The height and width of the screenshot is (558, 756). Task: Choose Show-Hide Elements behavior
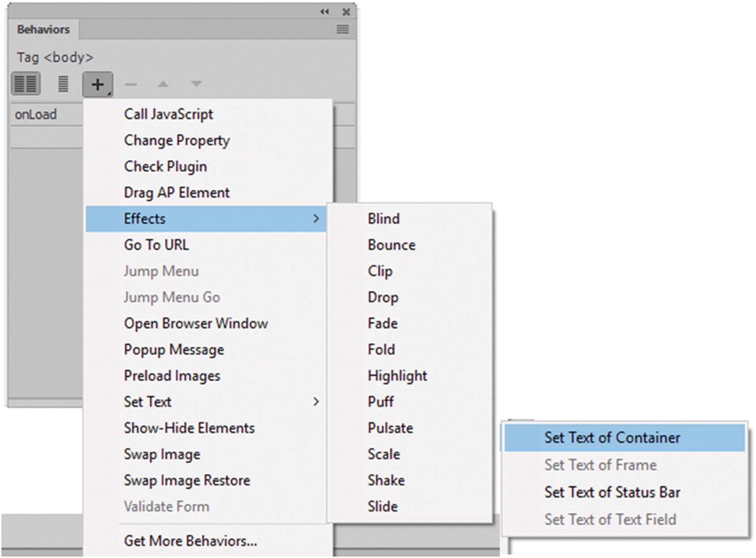coord(189,428)
